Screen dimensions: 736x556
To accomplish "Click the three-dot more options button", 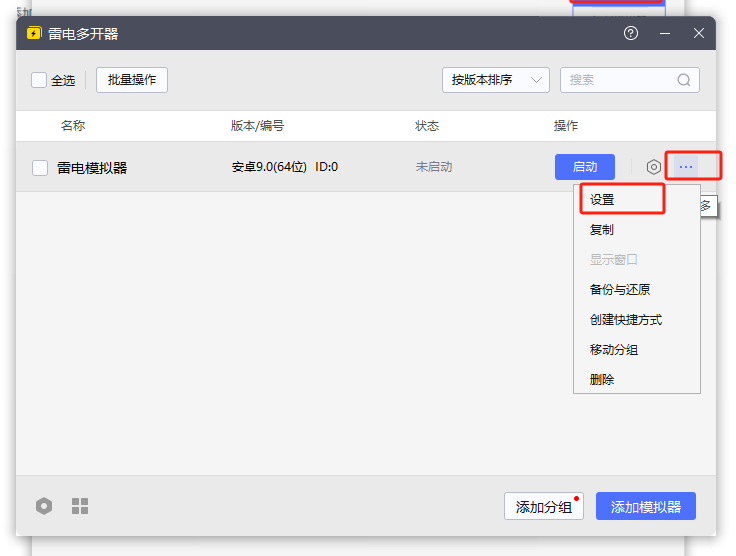I will [x=686, y=167].
